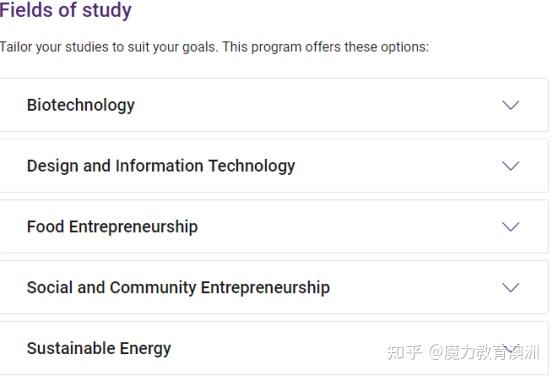Expand Biotechnology using its chevron arrow

click(511, 105)
